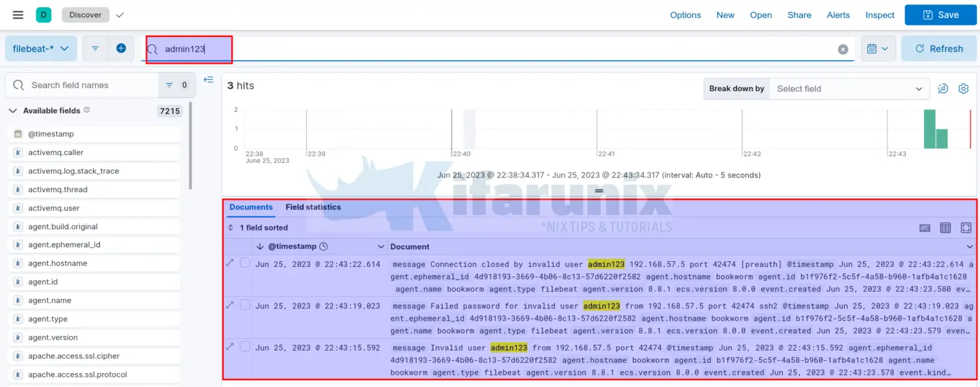
Task: Click the edit visualization icon
Action: [943, 89]
